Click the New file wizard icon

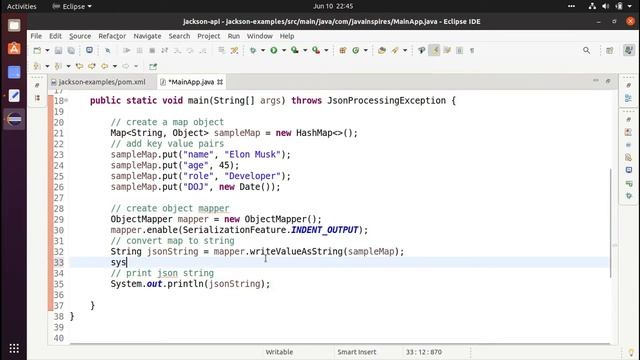click(x=37, y=50)
